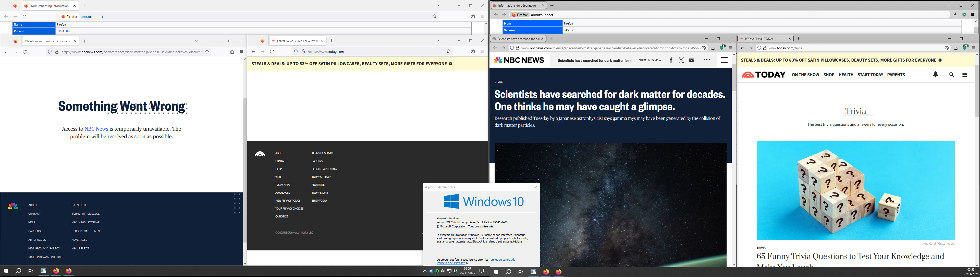This screenshot has width=980, height=277.
Task: Open tab list dropdown beside Latest News tab
Action: click(x=437, y=41)
